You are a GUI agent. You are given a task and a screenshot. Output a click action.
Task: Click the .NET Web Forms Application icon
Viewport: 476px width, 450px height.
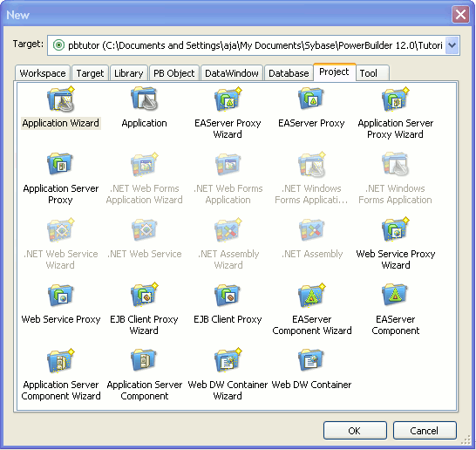click(228, 164)
